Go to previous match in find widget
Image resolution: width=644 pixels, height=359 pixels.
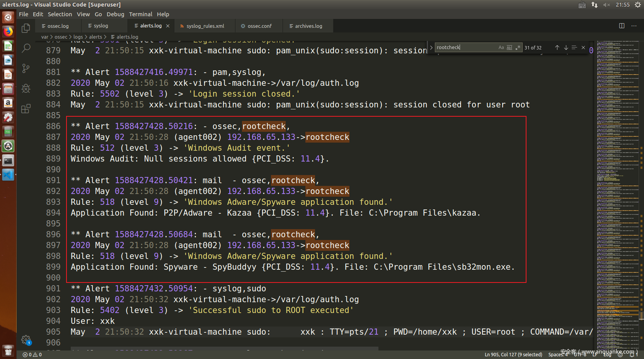pyautogui.click(x=557, y=48)
